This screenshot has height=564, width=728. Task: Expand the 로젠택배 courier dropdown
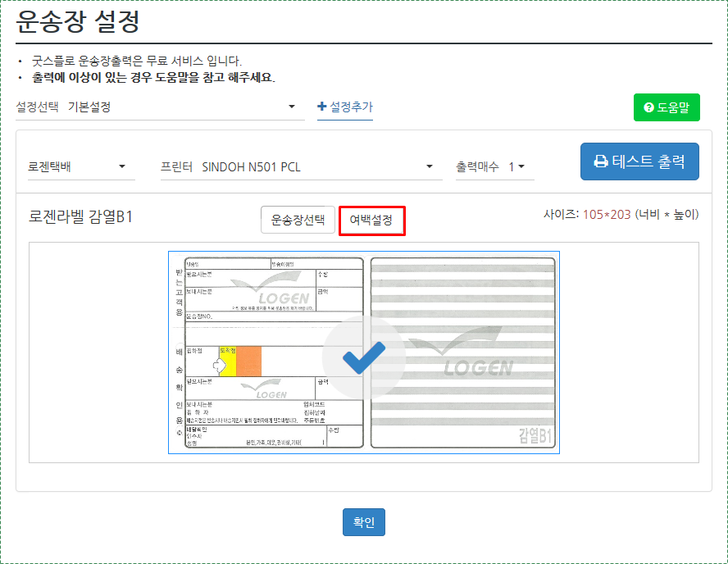click(81, 166)
